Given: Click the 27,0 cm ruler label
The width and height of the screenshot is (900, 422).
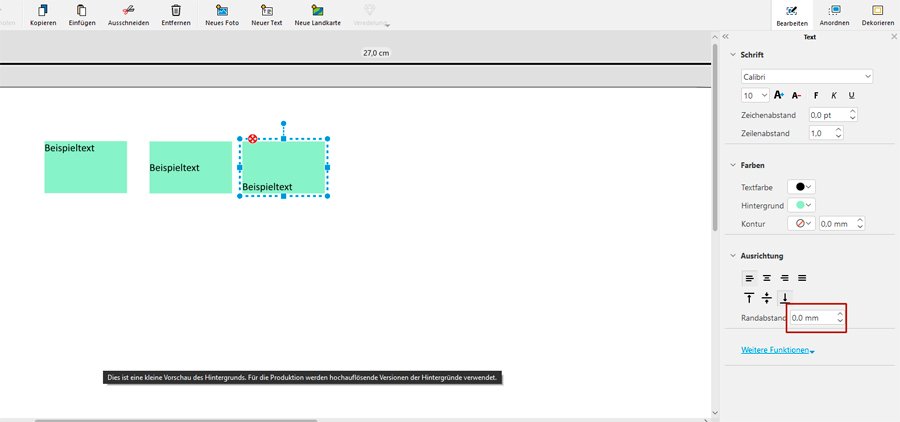Looking at the screenshot, I should [377, 53].
